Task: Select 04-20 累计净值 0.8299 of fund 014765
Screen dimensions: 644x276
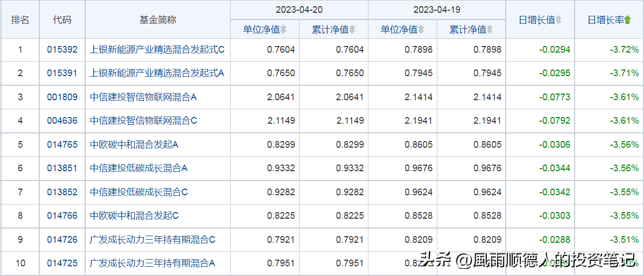Action: 350,145
